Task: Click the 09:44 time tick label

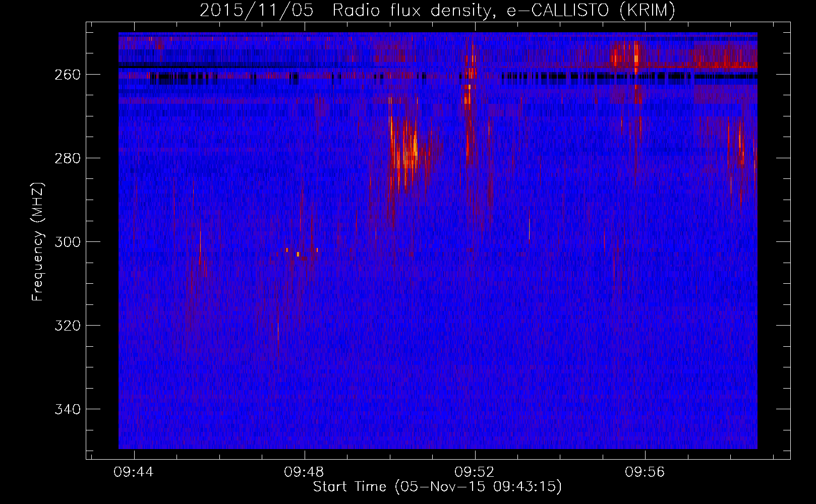Action: pyautogui.click(x=134, y=472)
